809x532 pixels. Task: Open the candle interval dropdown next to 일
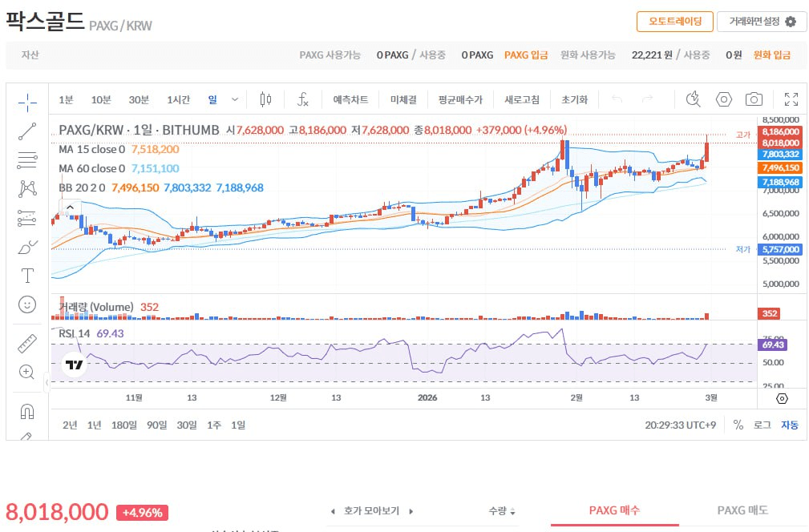coord(233,99)
